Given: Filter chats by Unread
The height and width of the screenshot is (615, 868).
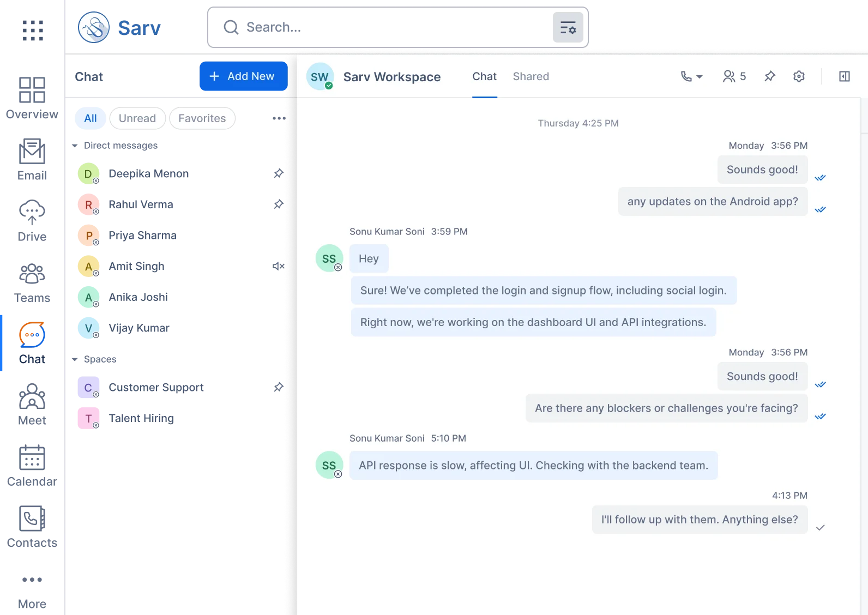Looking at the screenshot, I should coord(137,118).
